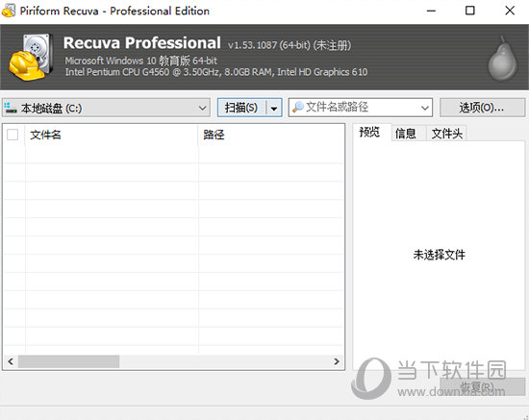Open the 本地磁盘 (C:) drive dropdown
This screenshot has height=420, width=529.
[106, 108]
